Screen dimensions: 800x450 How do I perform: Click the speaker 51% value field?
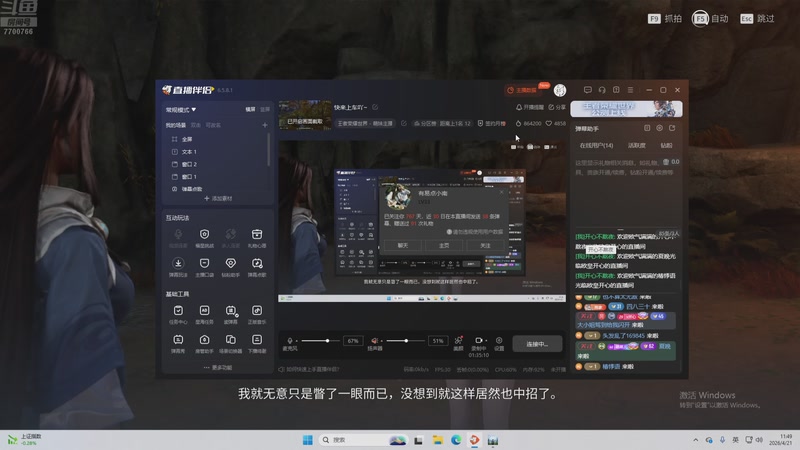438,341
